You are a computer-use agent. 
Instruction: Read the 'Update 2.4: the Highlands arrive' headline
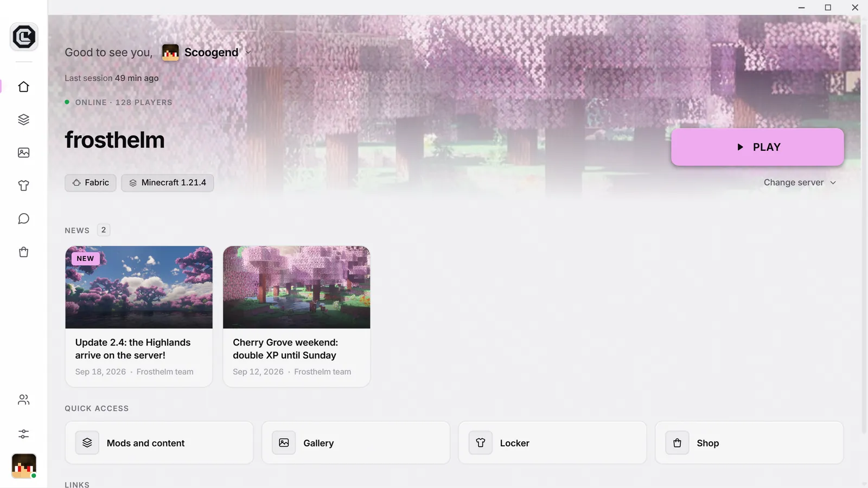point(133,349)
